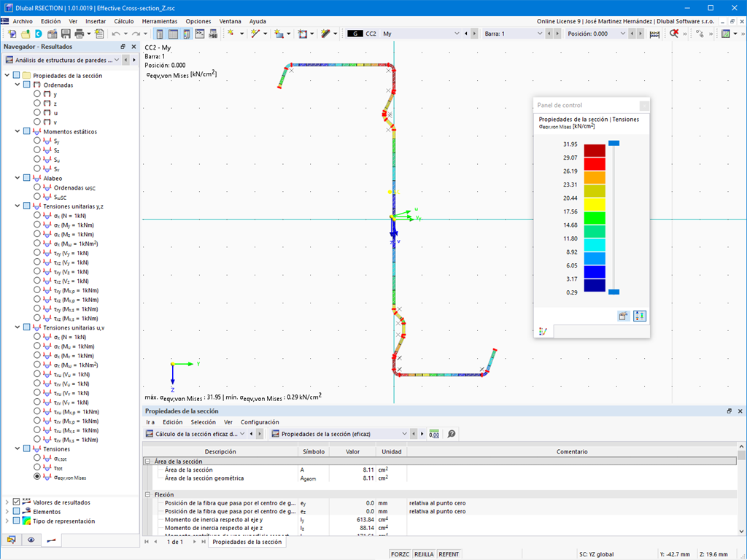
Task: Enable the Tipo de representación checkbox
Action: click(x=17, y=521)
